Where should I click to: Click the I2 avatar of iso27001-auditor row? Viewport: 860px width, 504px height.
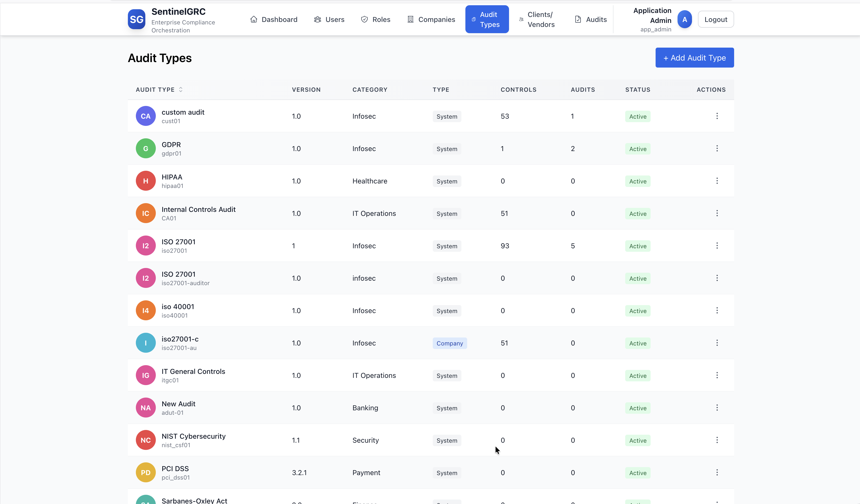coord(146,278)
